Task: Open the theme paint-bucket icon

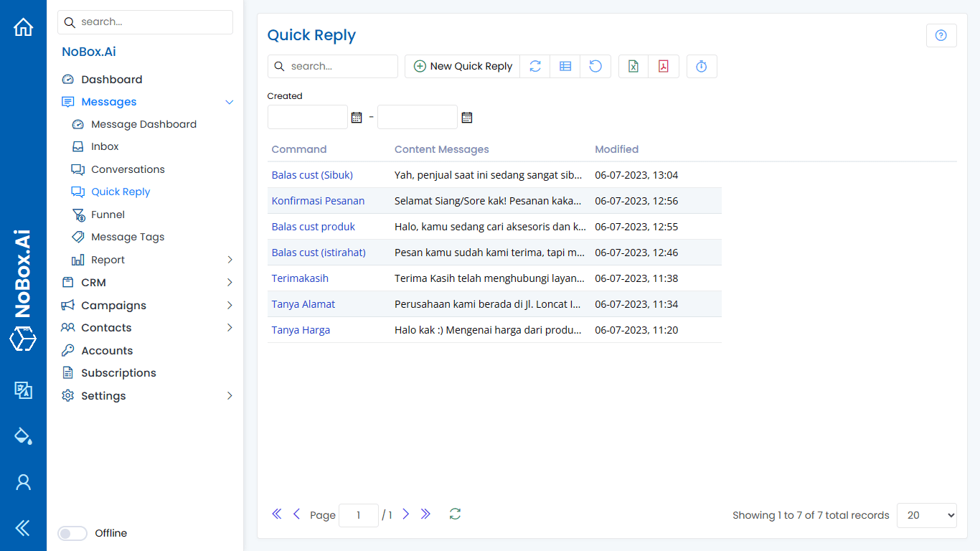Action: [23, 435]
